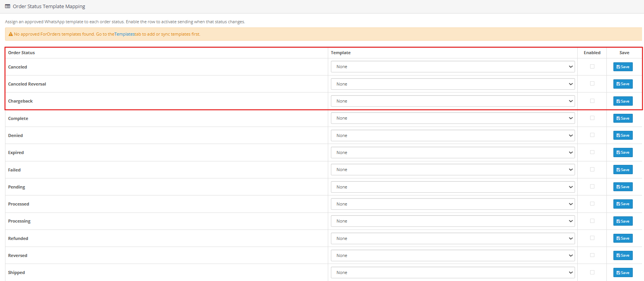644x281 pixels.
Task: Open the Template dropdown for Denied
Action: point(453,135)
